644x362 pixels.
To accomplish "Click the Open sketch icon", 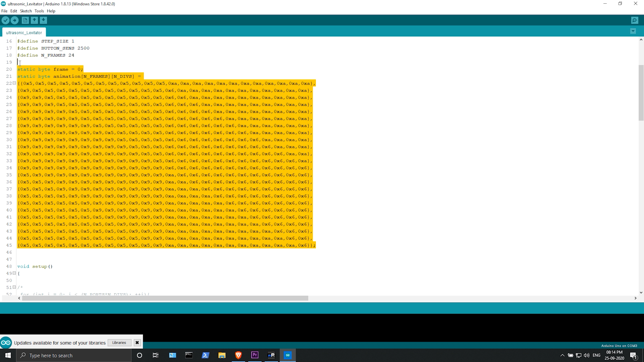I will point(34,20).
